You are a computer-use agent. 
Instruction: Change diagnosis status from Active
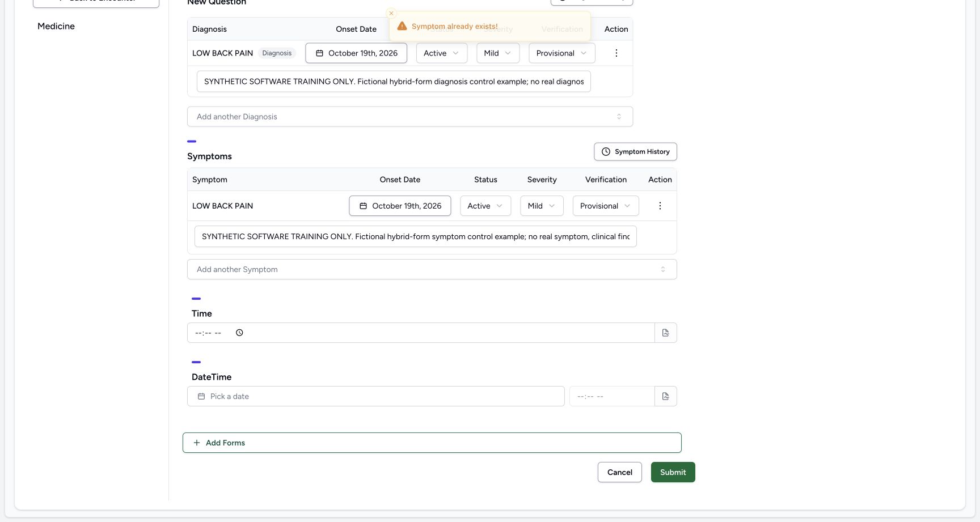click(x=442, y=53)
